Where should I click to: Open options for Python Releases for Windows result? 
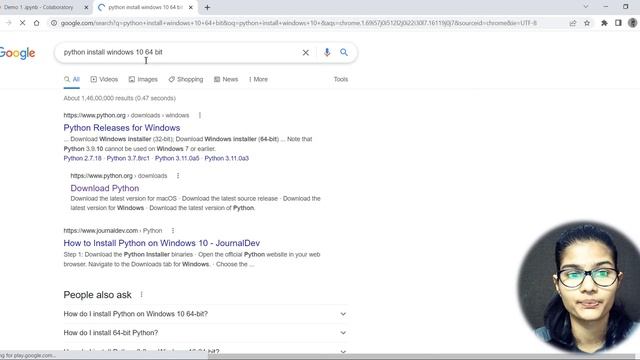(x=200, y=116)
